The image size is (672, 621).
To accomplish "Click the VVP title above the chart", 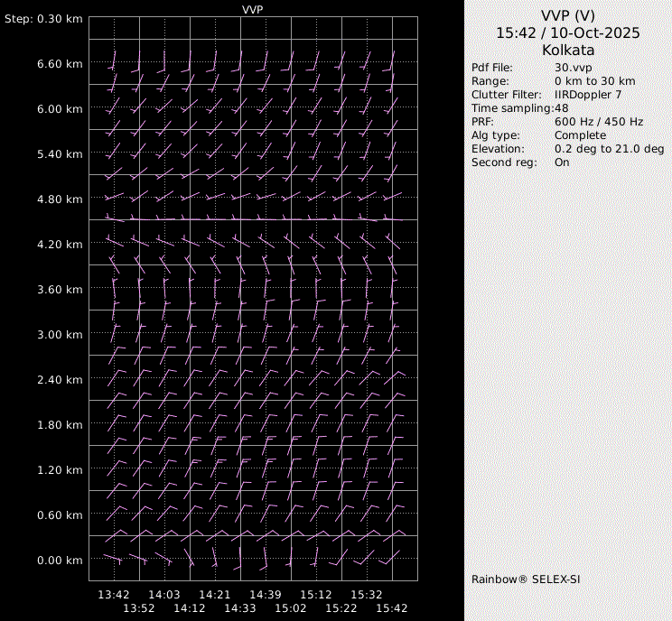I will click(253, 9).
